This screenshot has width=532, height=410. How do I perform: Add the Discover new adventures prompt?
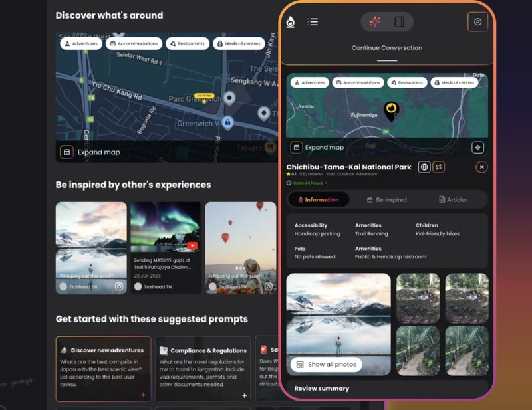pos(143,395)
